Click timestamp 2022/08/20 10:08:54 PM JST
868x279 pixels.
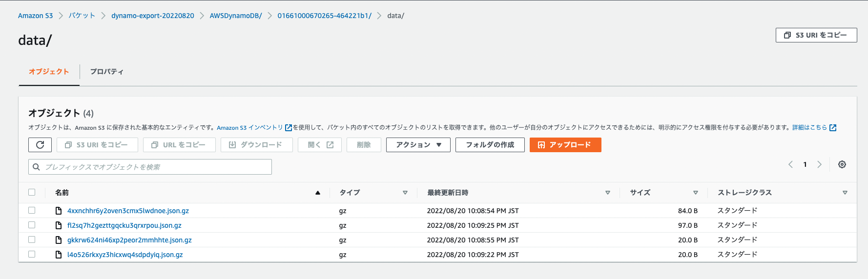[473, 211]
